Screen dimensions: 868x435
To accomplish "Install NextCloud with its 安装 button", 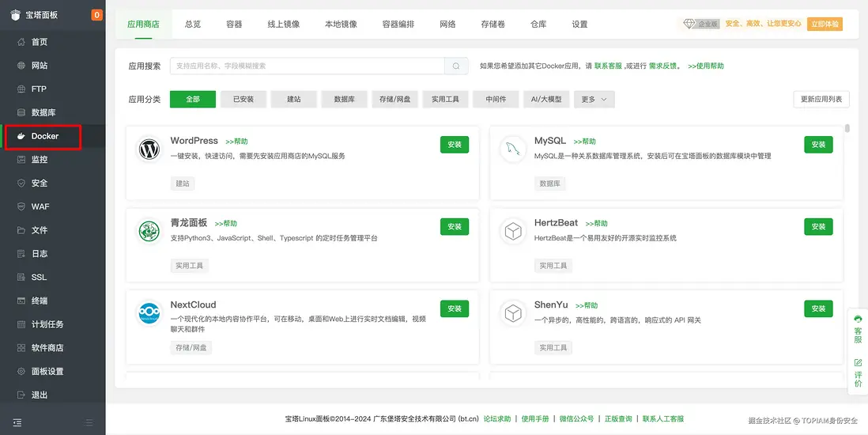I will click(x=455, y=308).
